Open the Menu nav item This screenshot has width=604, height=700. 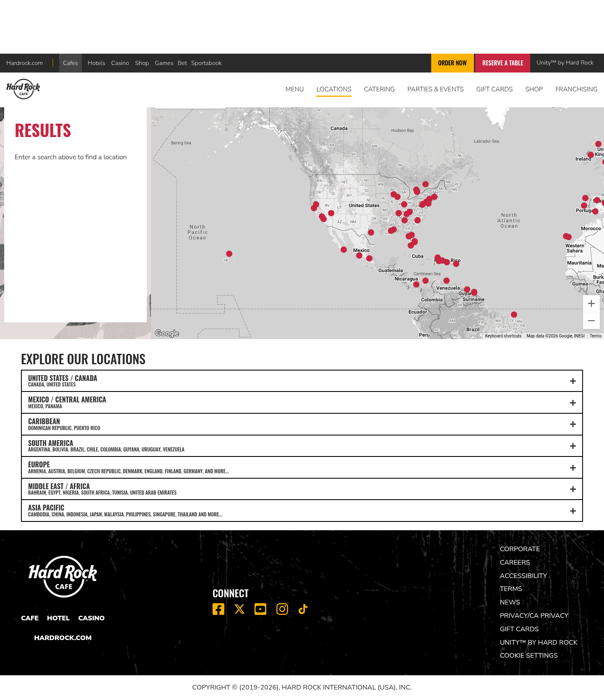pos(294,89)
